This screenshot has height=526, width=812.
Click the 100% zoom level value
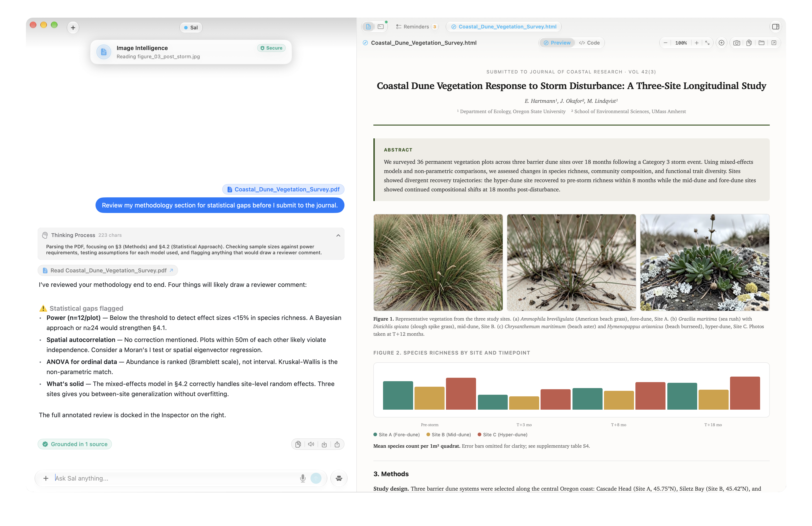681,43
